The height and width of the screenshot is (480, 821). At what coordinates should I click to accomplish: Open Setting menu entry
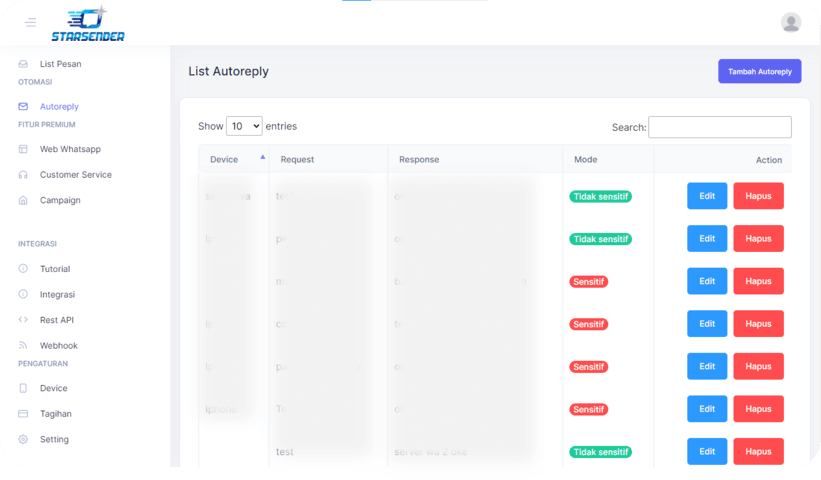(x=54, y=439)
